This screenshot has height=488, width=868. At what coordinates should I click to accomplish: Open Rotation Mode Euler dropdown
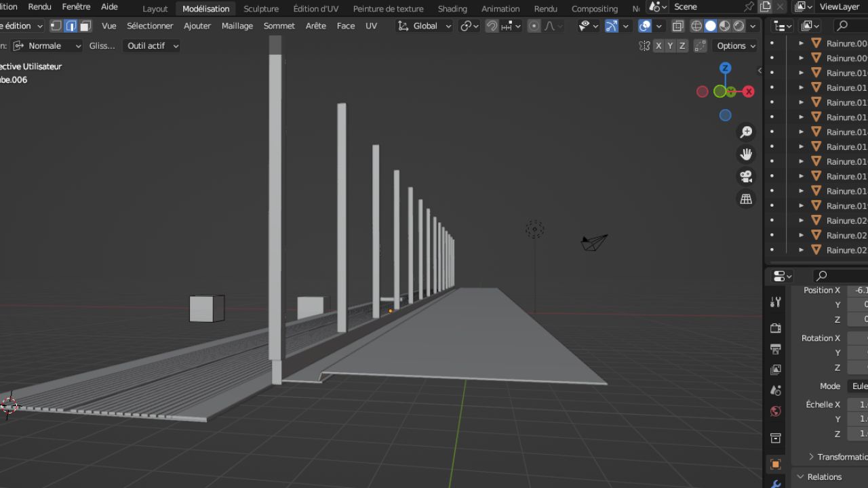(x=858, y=386)
